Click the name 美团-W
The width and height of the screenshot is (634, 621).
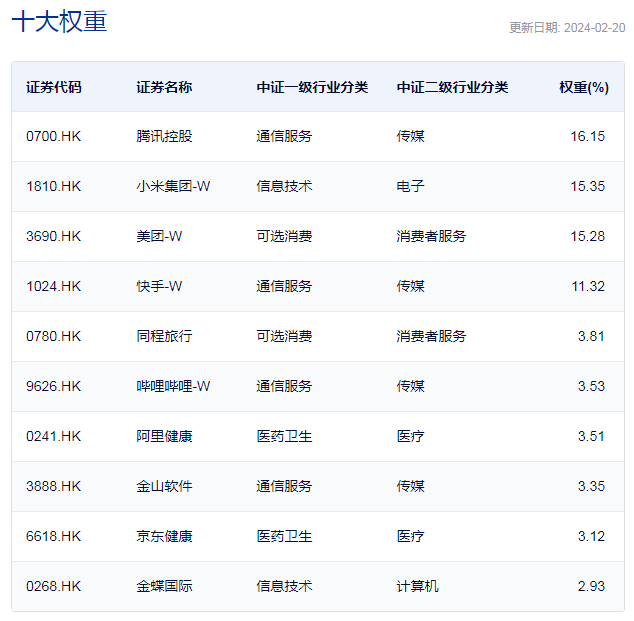[159, 236]
